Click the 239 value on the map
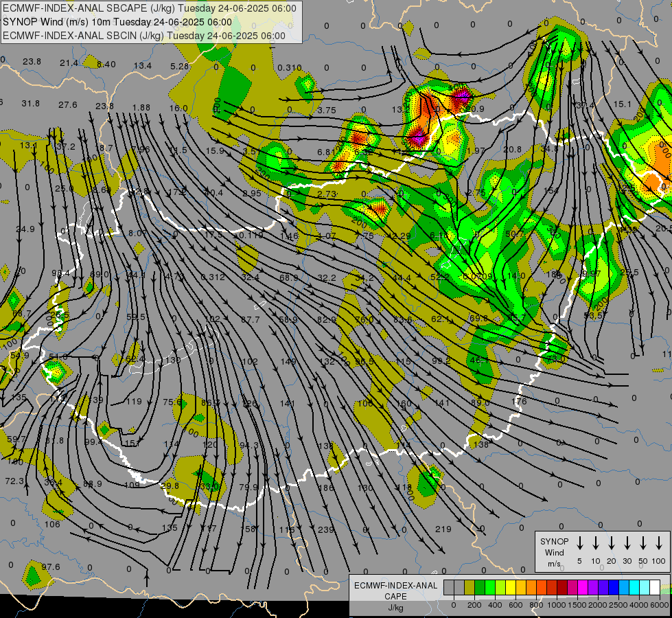672x618 pixels. click(x=326, y=529)
